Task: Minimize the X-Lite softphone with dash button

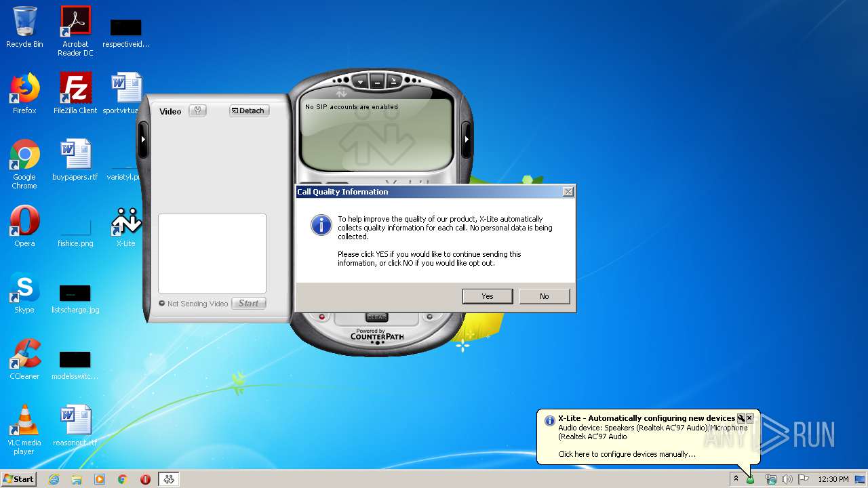Action: [x=378, y=82]
